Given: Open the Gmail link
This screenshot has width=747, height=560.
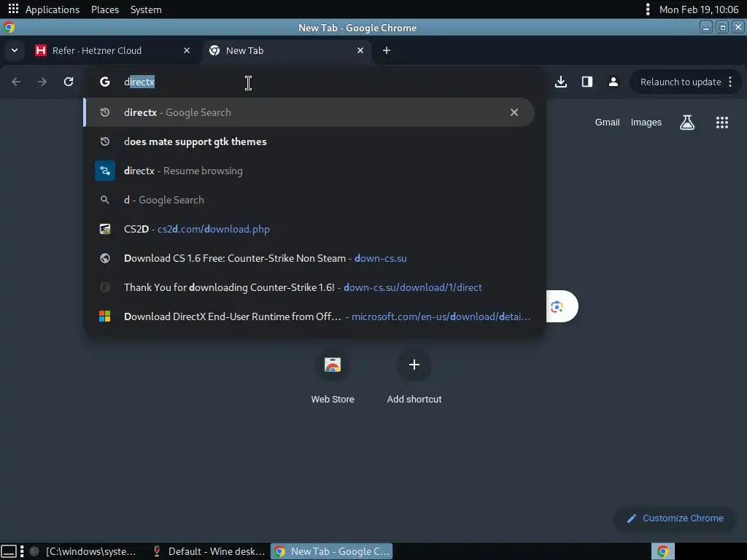Looking at the screenshot, I should pos(607,122).
